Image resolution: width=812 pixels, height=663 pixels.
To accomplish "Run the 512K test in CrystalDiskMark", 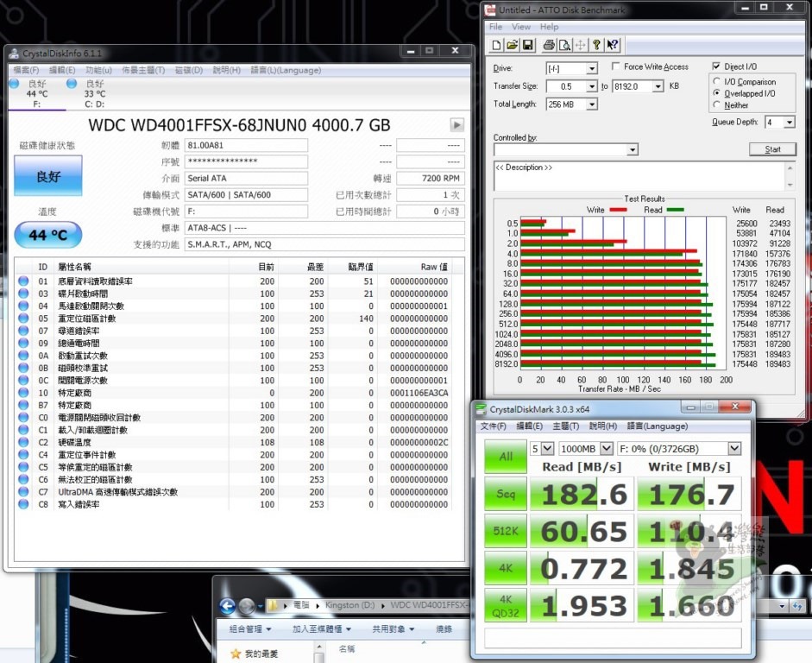I will [x=506, y=531].
